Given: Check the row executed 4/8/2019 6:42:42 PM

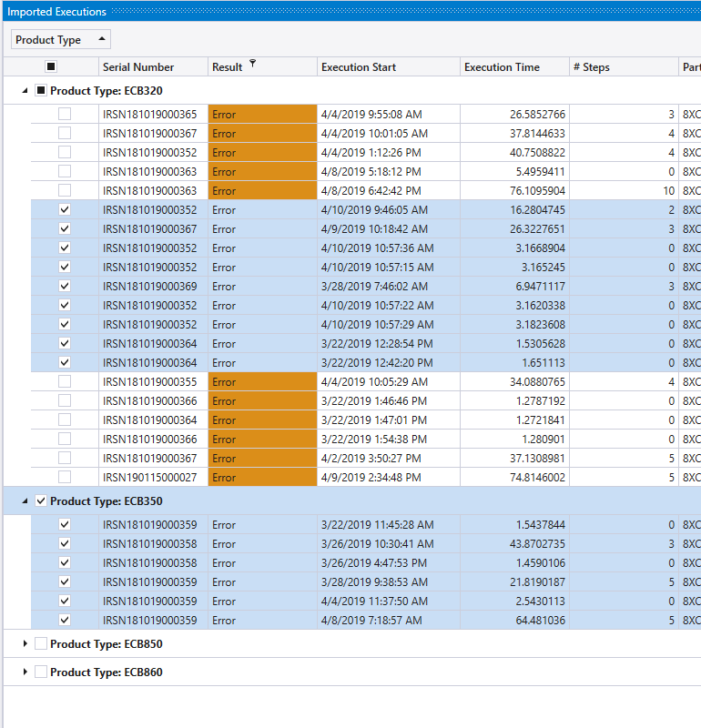Looking at the screenshot, I should click(x=65, y=190).
